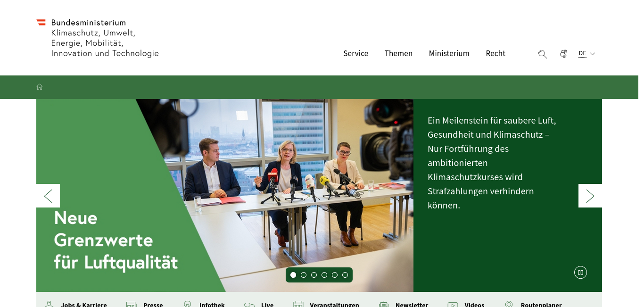This screenshot has height=307, width=644.
Task: Open the Service navigation menu
Action: [355, 53]
